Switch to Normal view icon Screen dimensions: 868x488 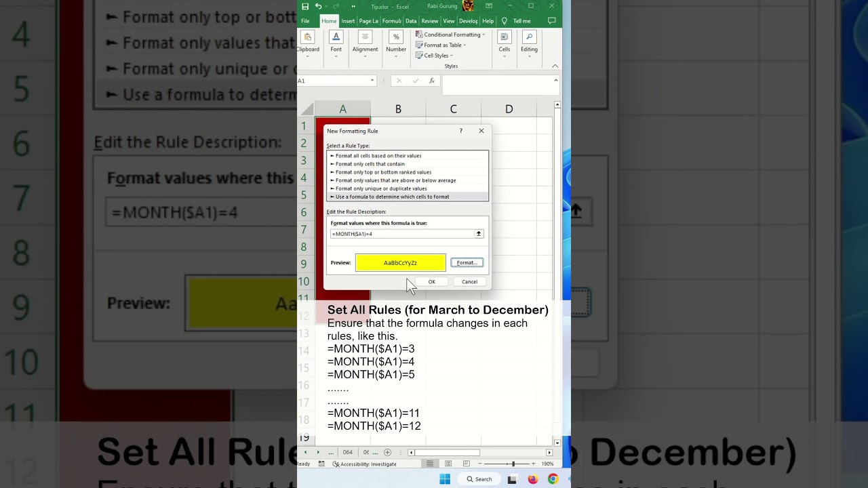tap(430, 464)
